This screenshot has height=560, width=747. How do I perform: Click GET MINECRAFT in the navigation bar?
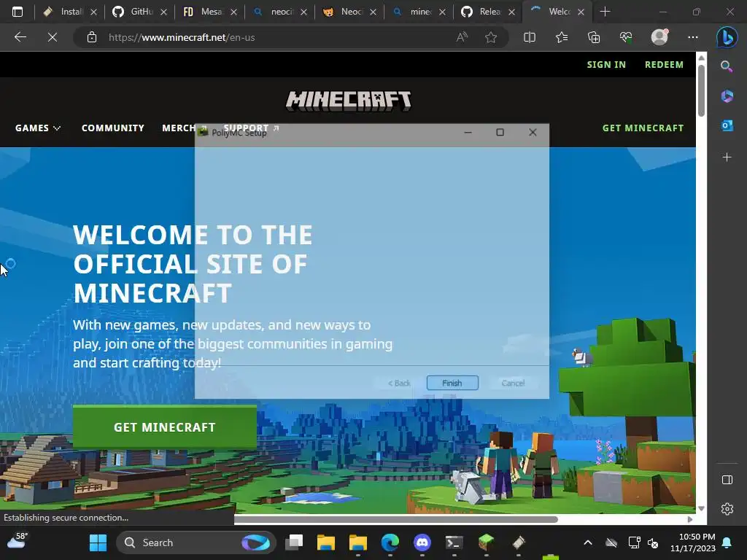click(x=643, y=128)
